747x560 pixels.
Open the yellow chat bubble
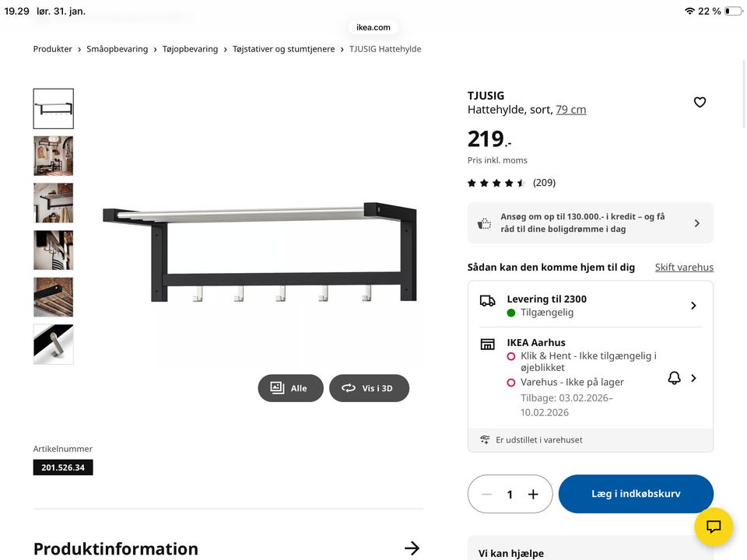click(714, 527)
